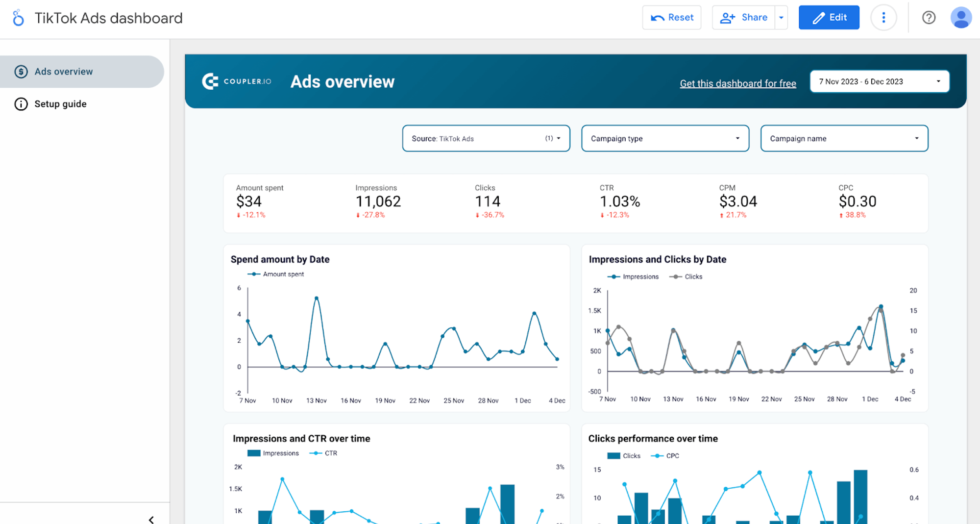Click the dollar icon beside Ads overview
This screenshot has height=524, width=980.
(21, 72)
